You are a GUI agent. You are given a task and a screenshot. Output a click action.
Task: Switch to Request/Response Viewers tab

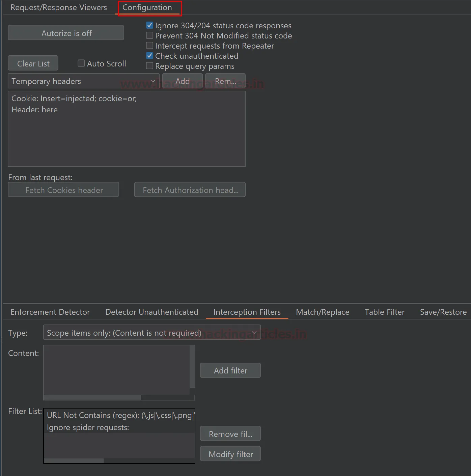[x=59, y=7]
